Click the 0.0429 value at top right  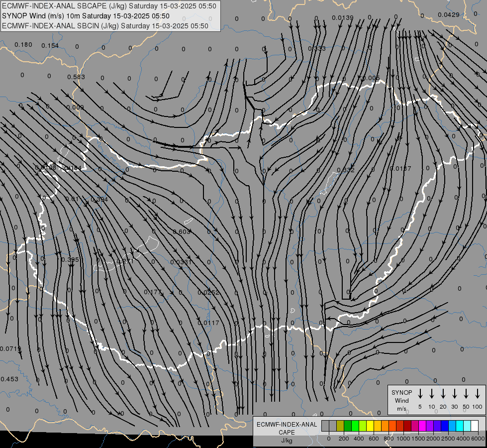click(x=449, y=14)
